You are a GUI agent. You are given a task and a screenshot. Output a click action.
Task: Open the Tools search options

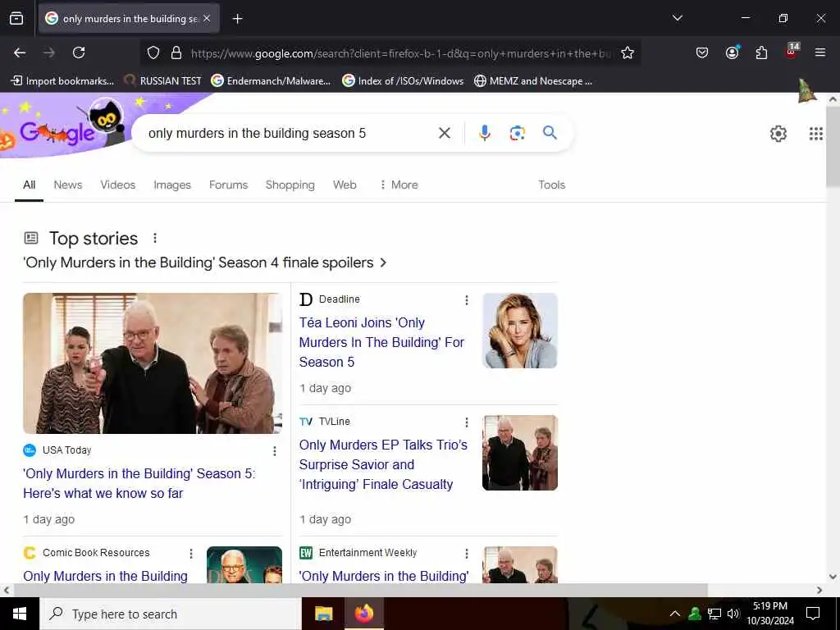551,185
